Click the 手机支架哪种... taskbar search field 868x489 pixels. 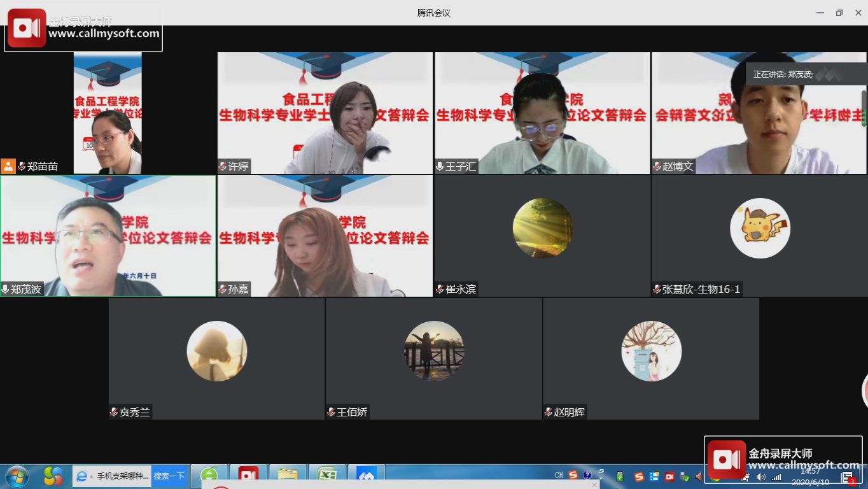tap(112, 476)
